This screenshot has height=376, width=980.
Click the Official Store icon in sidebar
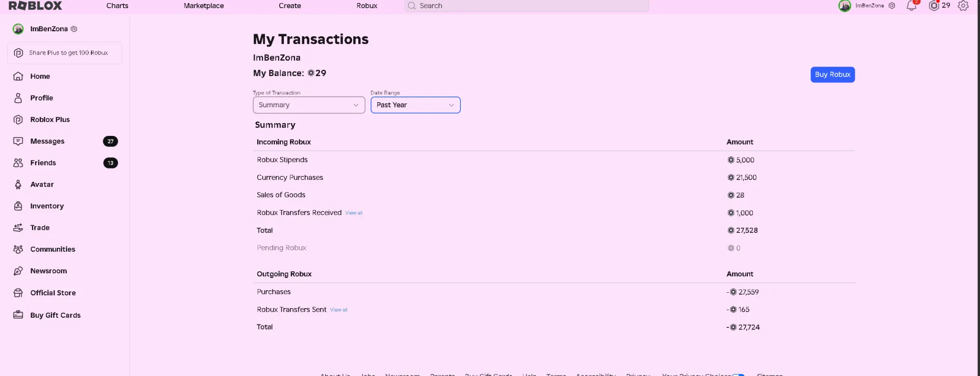(x=18, y=293)
